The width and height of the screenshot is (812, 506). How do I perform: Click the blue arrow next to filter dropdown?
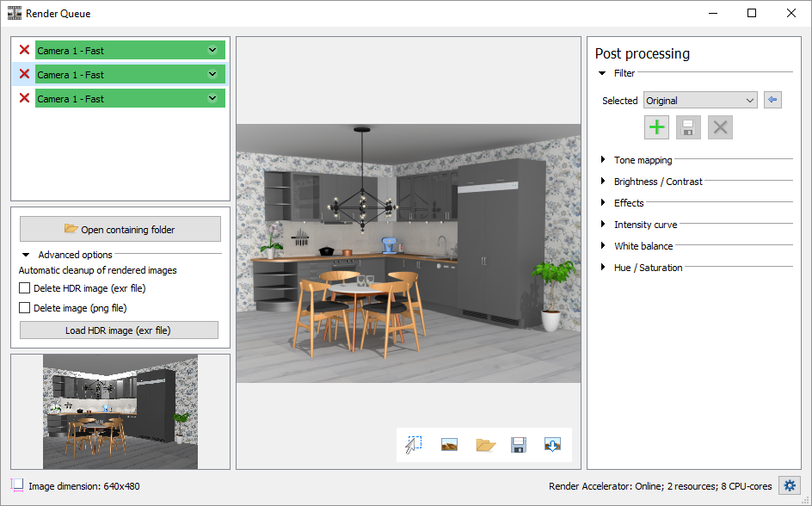click(772, 100)
